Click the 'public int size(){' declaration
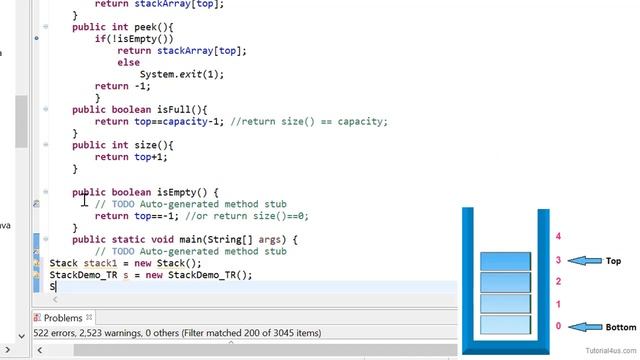This screenshot has width=640, height=360. [122, 145]
